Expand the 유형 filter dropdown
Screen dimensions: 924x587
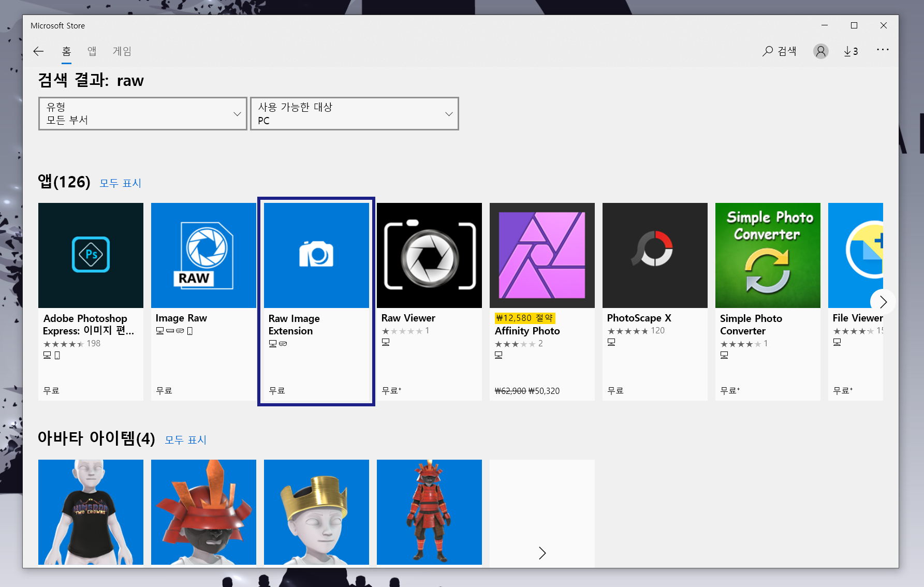click(x=143, y=113)
